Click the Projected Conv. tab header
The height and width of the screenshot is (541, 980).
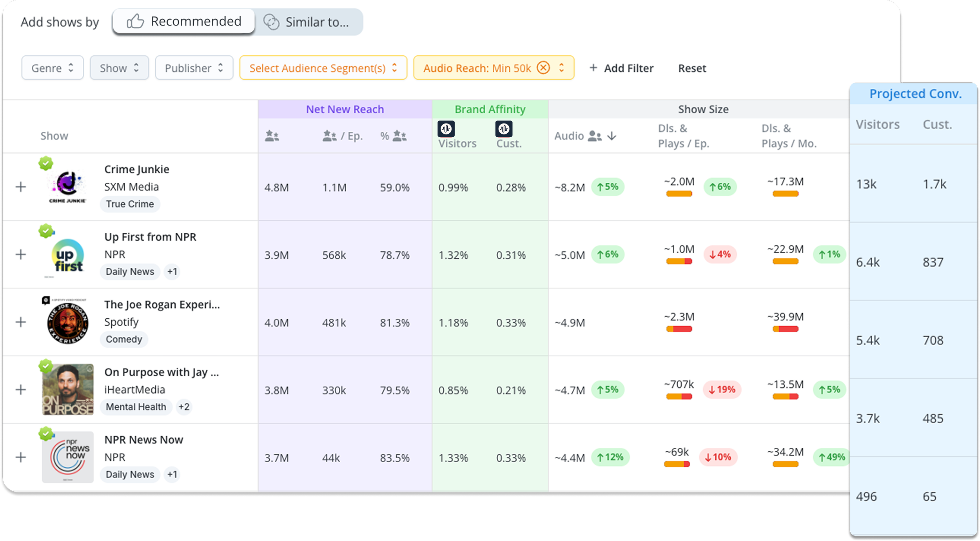click(915, 94)
